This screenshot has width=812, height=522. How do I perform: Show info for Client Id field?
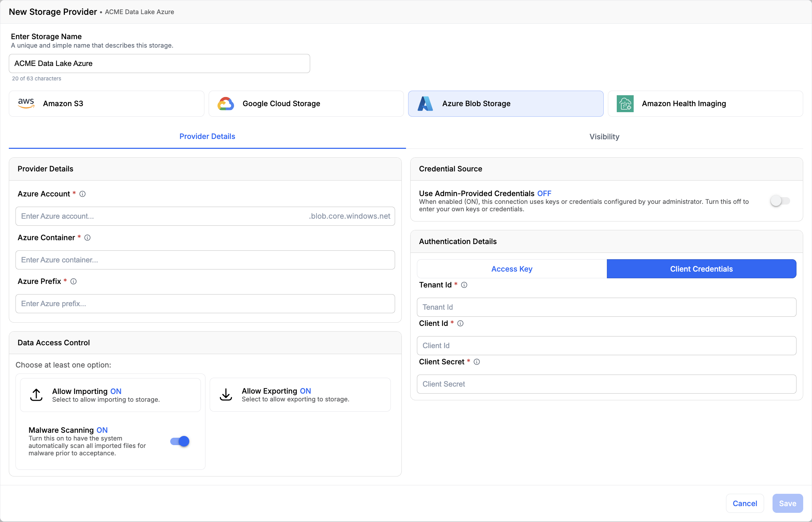[x=460, y=323]
